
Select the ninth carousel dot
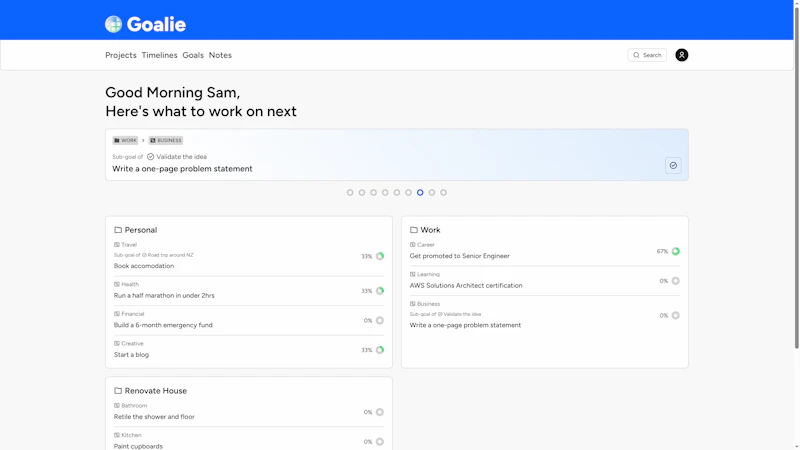tap(443, 192)
